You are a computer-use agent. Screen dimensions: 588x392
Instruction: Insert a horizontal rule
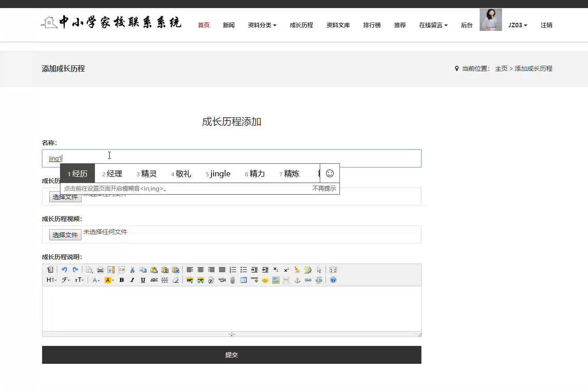(x=254, y=280)
